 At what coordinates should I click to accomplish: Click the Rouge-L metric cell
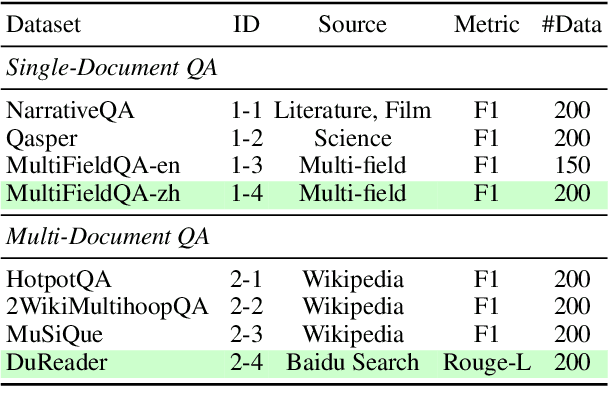[486, 361]
